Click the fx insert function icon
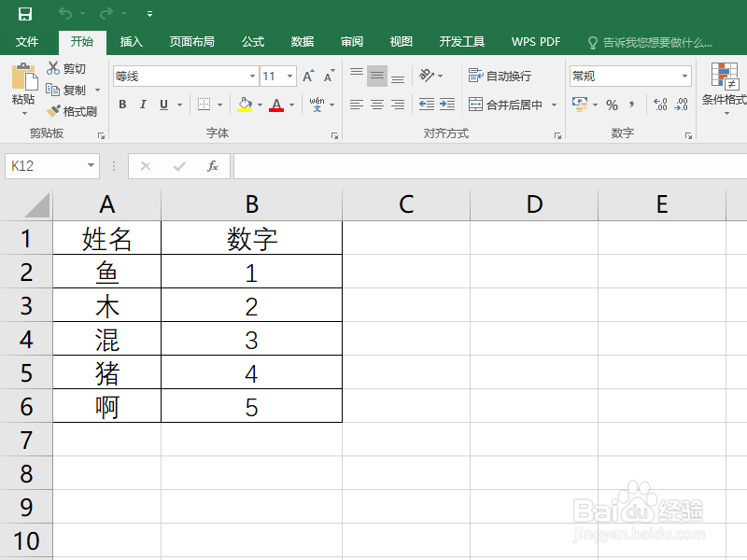The width and height of the screenshot is (747, 560). [213, 166]
